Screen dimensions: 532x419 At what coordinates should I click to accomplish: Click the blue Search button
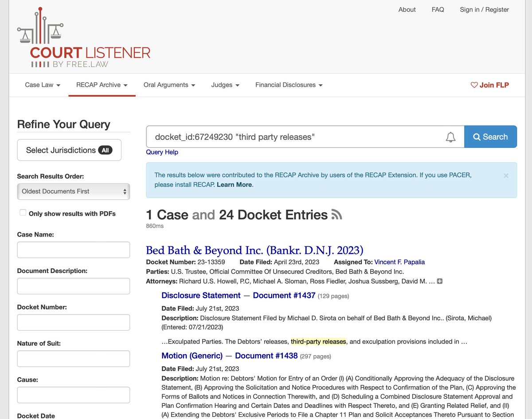click(490, 137)
